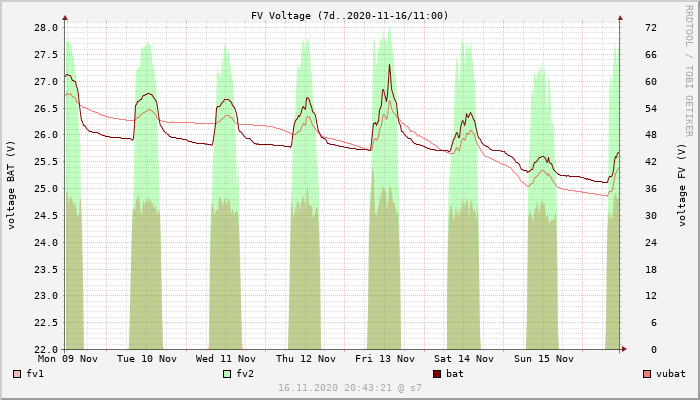Click the 'Mon 09 Nov' axis label
The height and width of the screenshot is (400, 700).
click(68, 358)
